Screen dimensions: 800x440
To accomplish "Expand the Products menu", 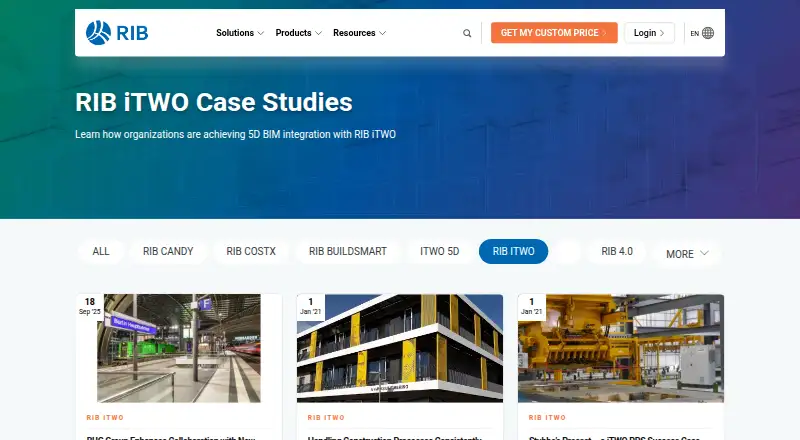I will (x=298, y=33).
